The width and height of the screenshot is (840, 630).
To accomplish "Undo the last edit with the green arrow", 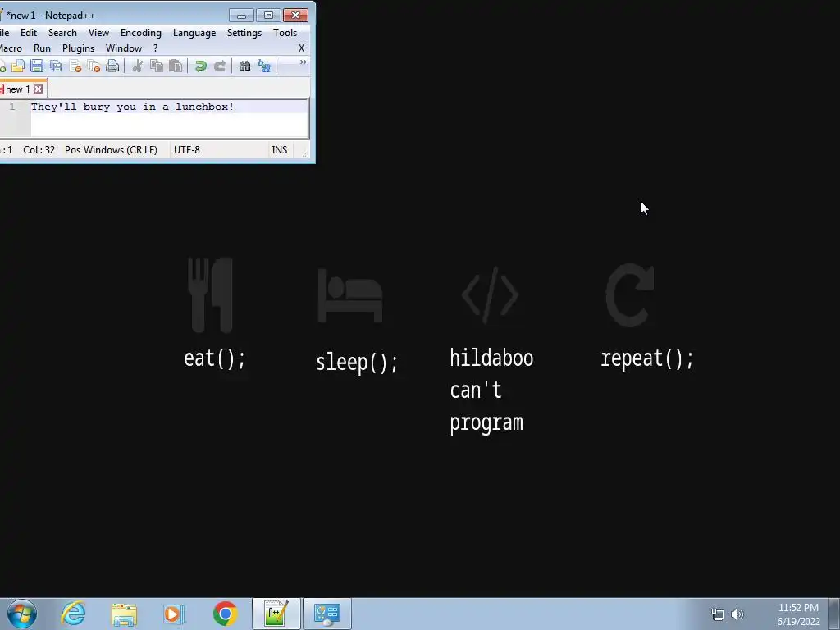I will coord(201,66).
